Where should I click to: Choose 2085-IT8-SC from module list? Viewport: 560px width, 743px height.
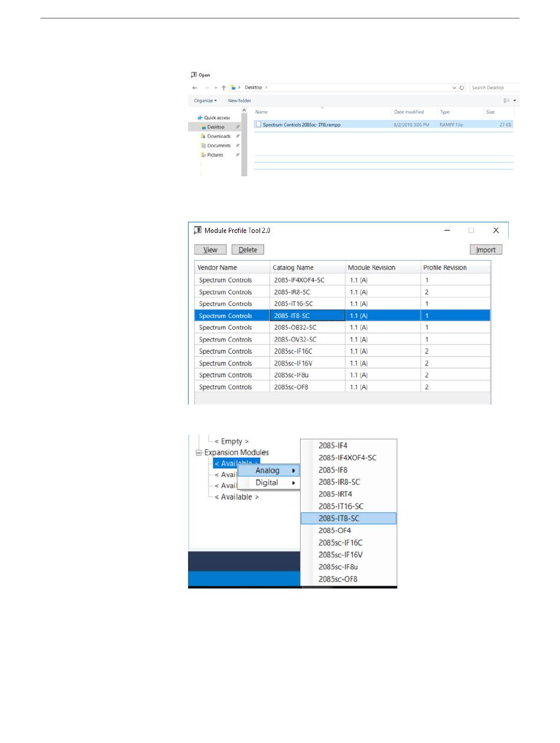click(x=339, y=518)
